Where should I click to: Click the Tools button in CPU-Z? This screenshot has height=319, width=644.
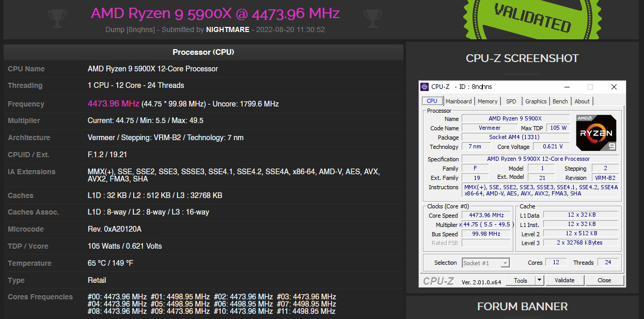tap(521, 280)
